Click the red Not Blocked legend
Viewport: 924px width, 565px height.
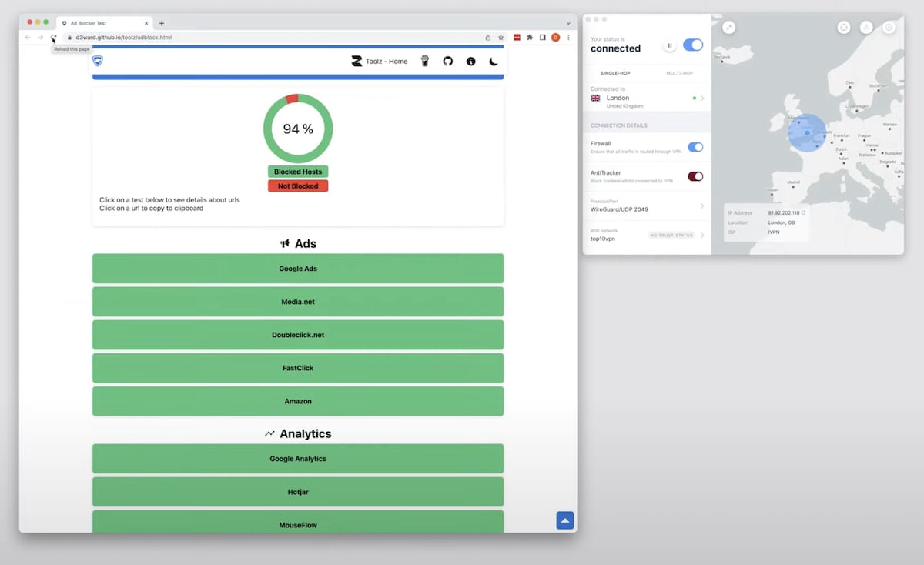(x=298, y=186)
